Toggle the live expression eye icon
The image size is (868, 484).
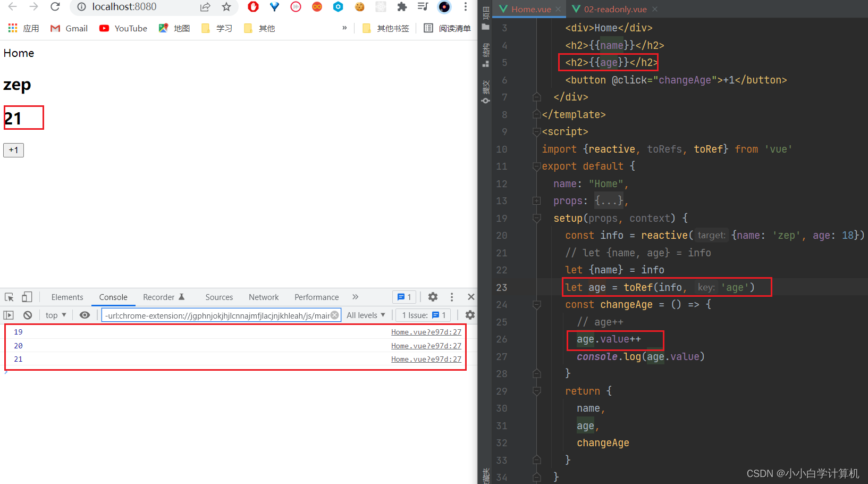[85, 315]
